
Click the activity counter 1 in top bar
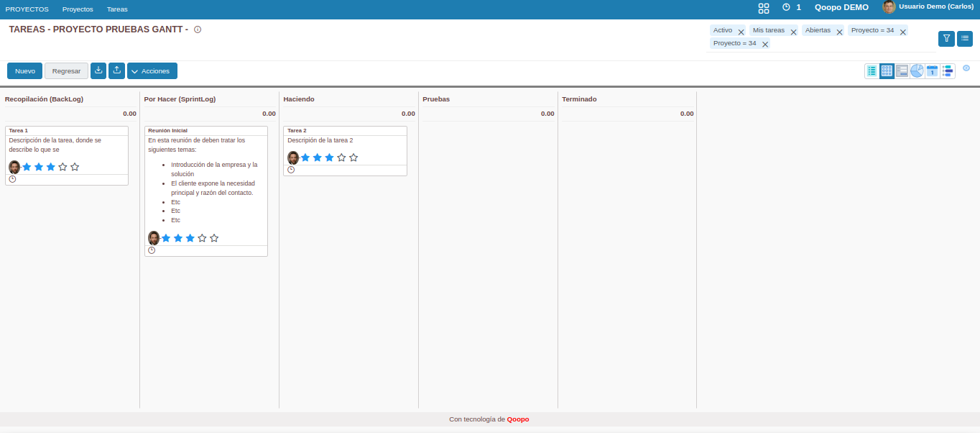coord(798,7)
